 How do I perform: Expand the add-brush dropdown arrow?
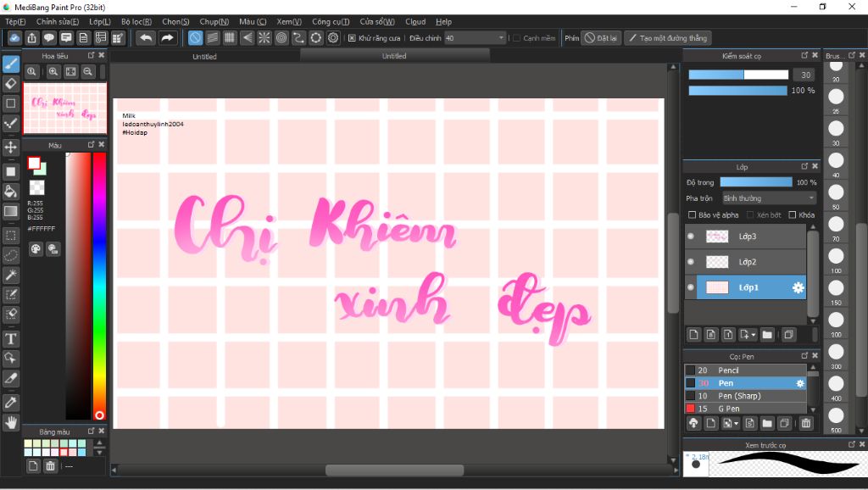coord(736,424)
